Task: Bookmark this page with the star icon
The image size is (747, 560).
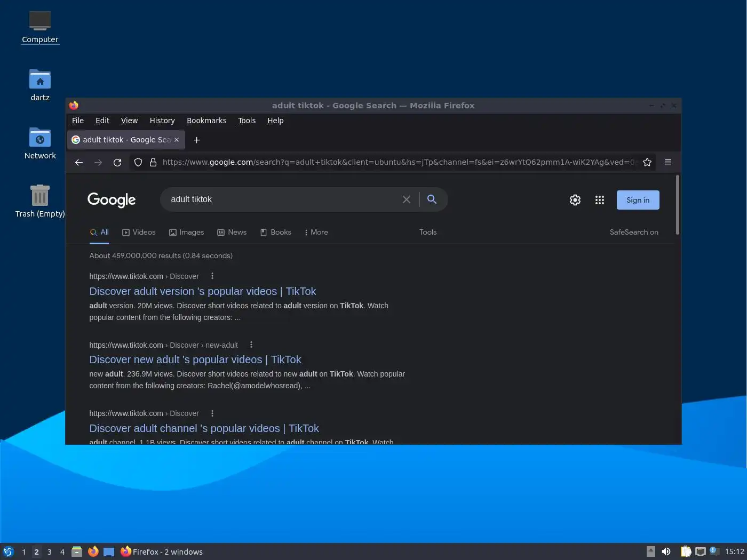Action: tap(647, 162)
